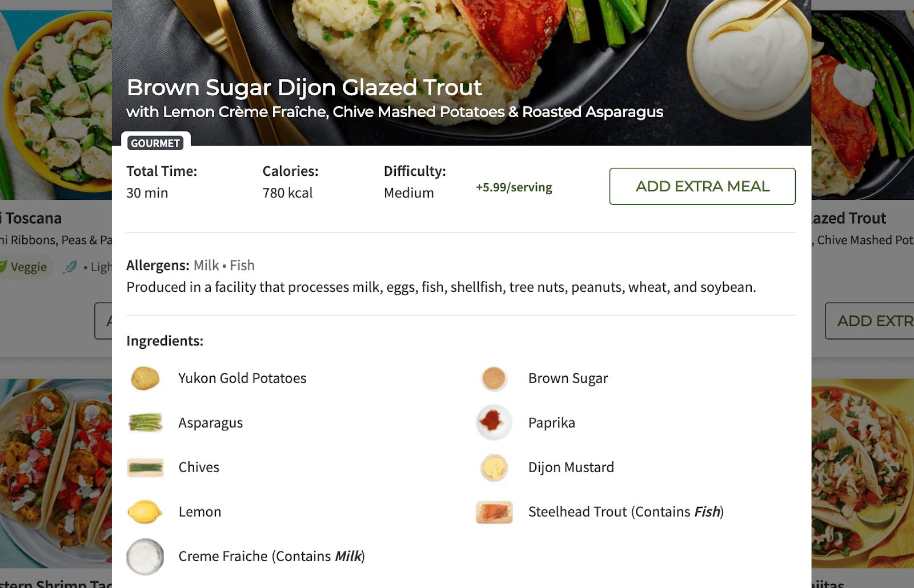Open the Toscana pasta meal thumbnail
The image size is (914, 588).
click(x=56, y=104)
